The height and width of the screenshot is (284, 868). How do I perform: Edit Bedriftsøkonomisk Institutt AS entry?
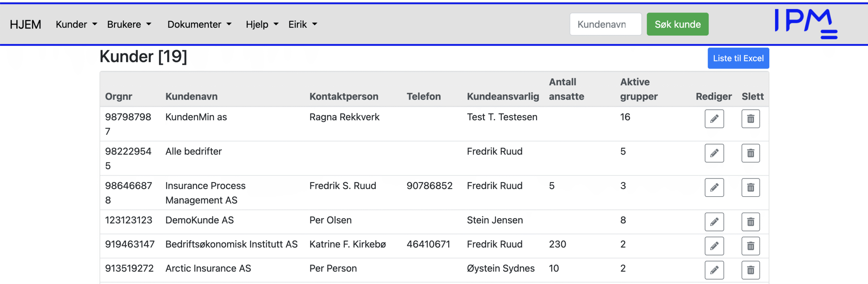tap(714, 246)
